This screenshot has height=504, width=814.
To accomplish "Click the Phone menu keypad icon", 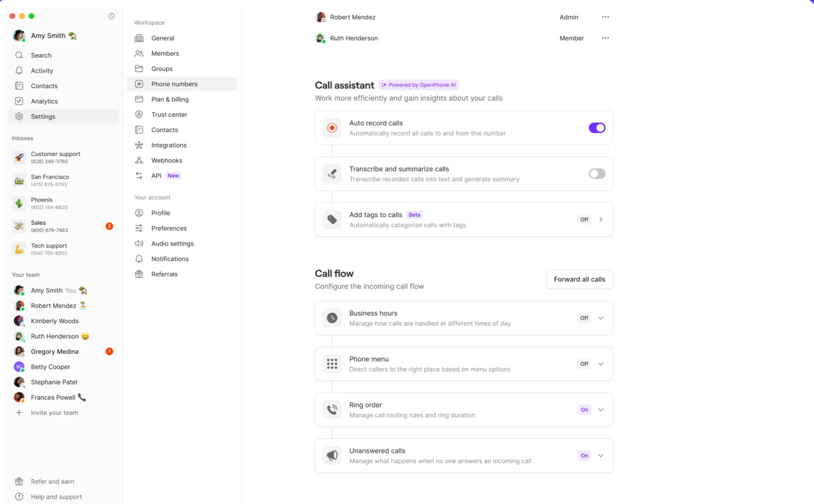I will pyautogui.click(x=332, y=364).
